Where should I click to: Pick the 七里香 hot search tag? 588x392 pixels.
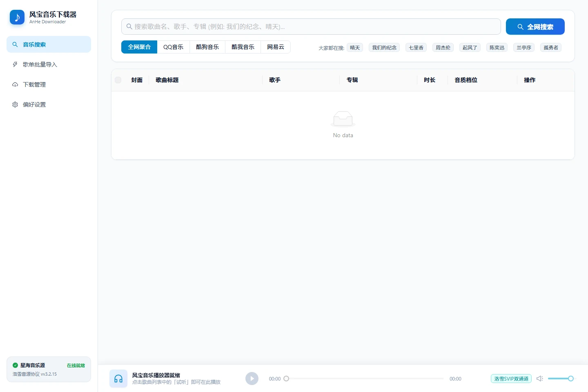tap(416, 47)
